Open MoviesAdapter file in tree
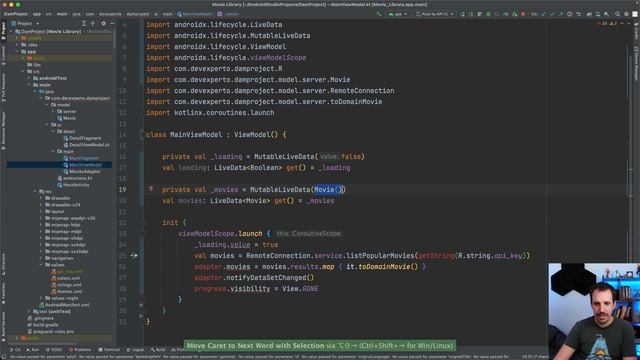This screenshot has height=360, width=640. coord(82,171)
